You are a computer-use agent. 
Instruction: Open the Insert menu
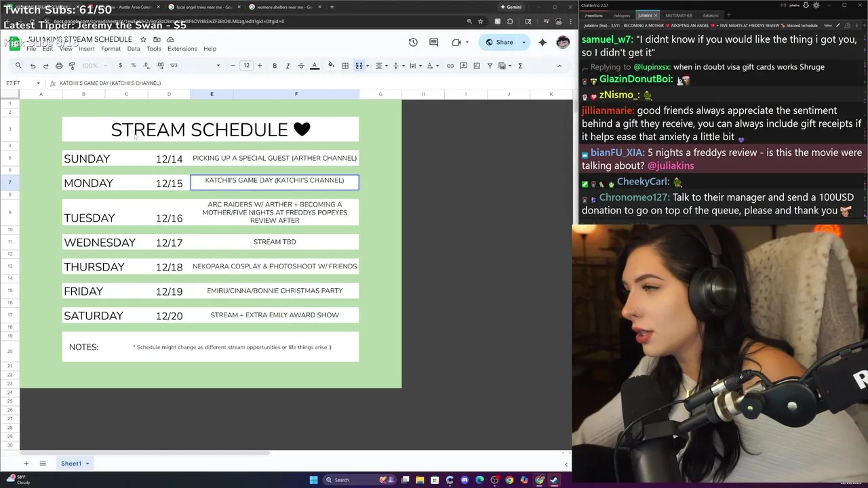click(x=86, y=49)
